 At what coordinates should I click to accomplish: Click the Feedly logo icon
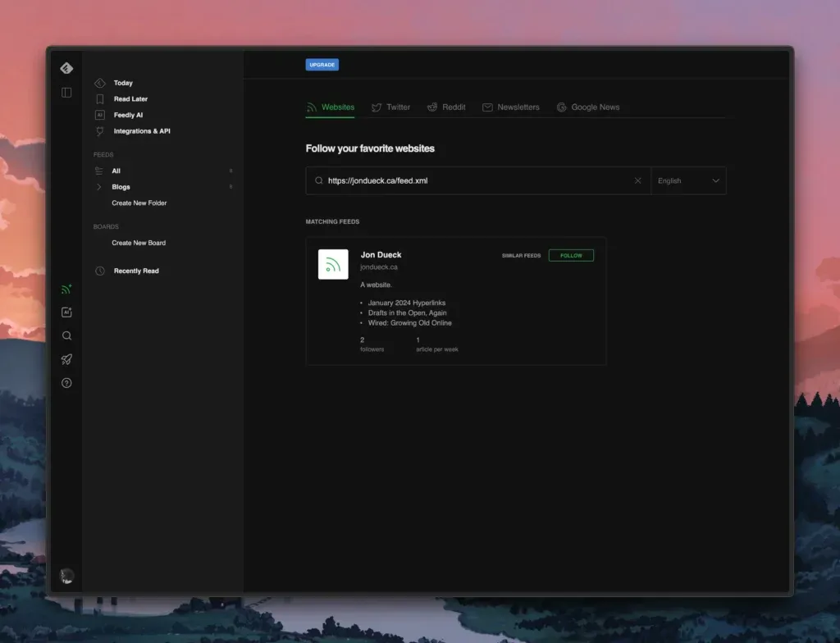66,68
